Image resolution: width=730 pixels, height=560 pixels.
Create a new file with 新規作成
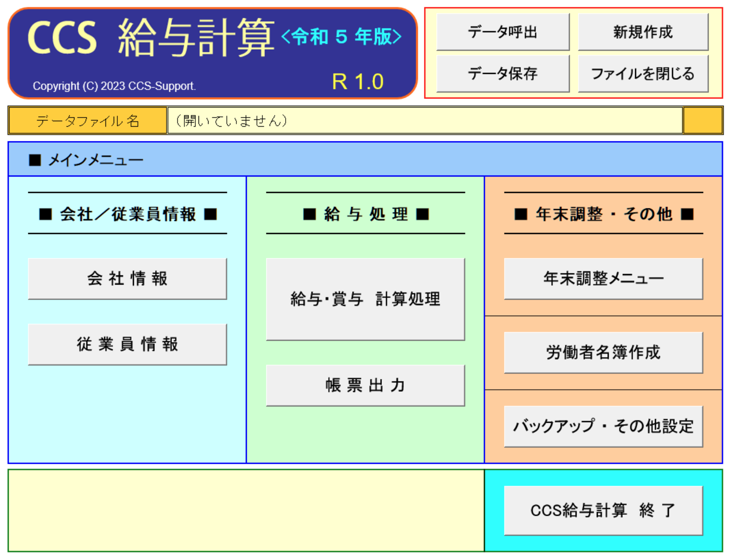(643, 32)
